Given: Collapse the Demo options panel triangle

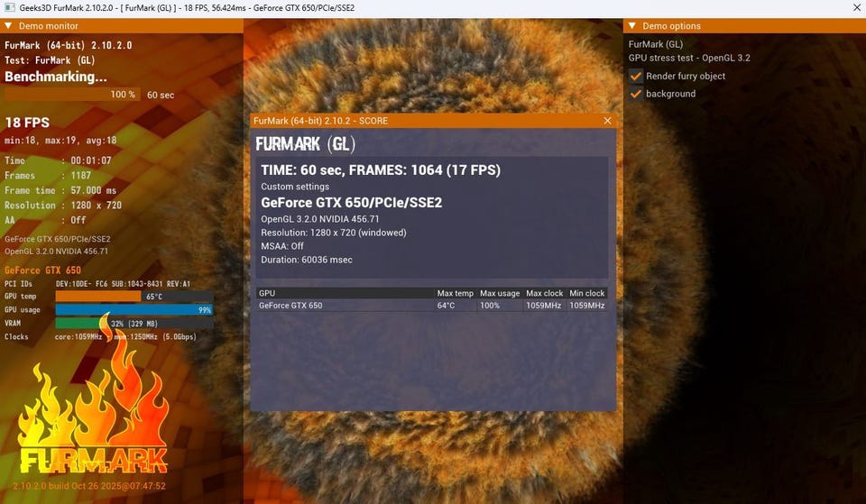Looking at the screenshot, I should click(632, 26).
